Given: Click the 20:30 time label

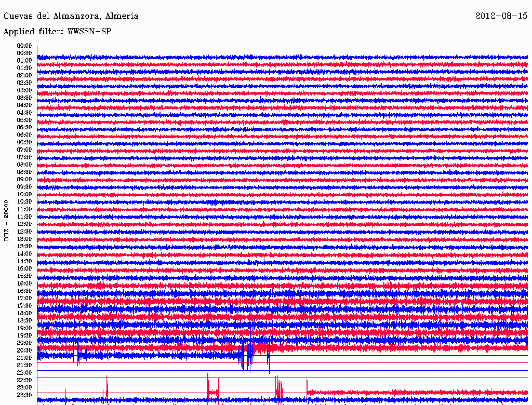Looking at the screenshot, I should coord(24,350).
